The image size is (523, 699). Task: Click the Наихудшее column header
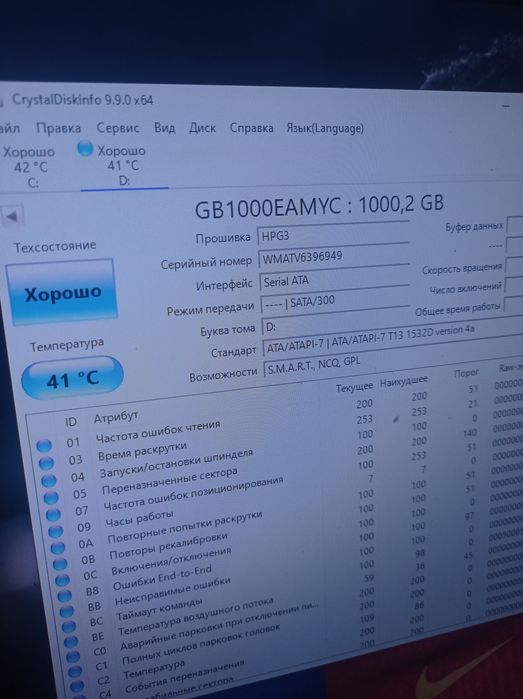click(404, 382)
